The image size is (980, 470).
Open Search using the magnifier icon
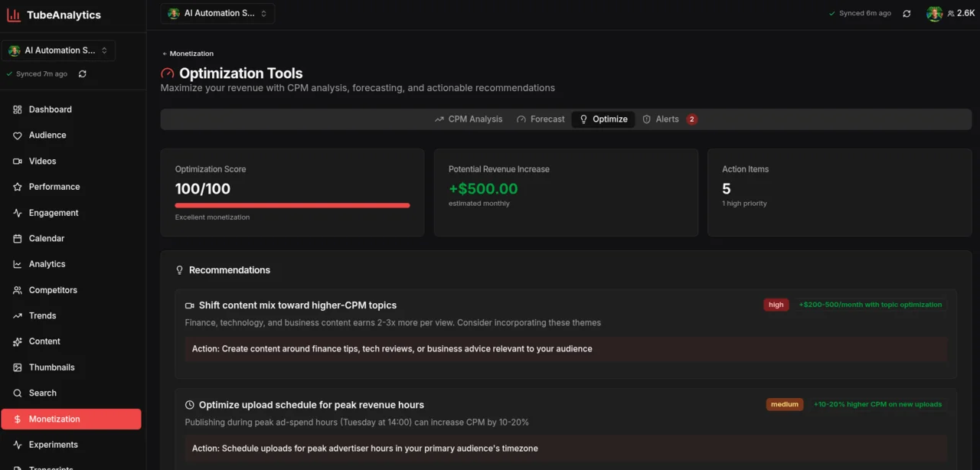tap(17, 393)
